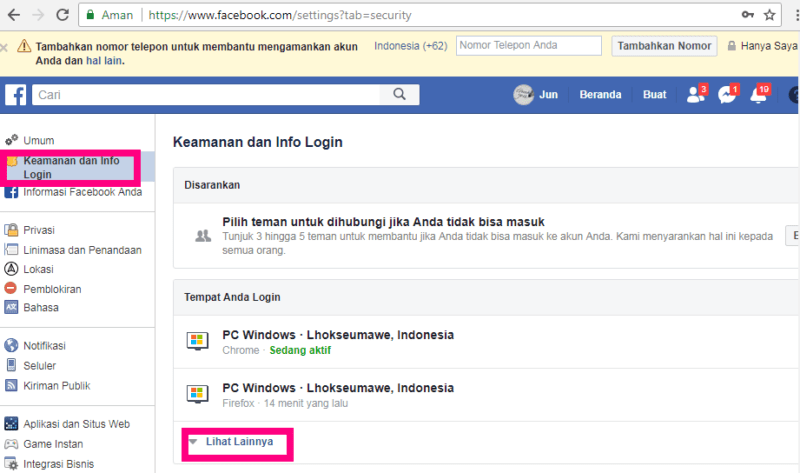Open the Hanya Saya privacy selector
The width and height of the screenshot is (800, 473).
click(763, 46)
